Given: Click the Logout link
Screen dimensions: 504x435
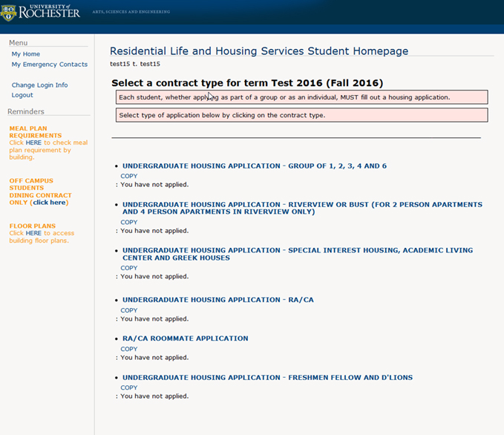Looking at the screenshot, I should coord(22,96).
